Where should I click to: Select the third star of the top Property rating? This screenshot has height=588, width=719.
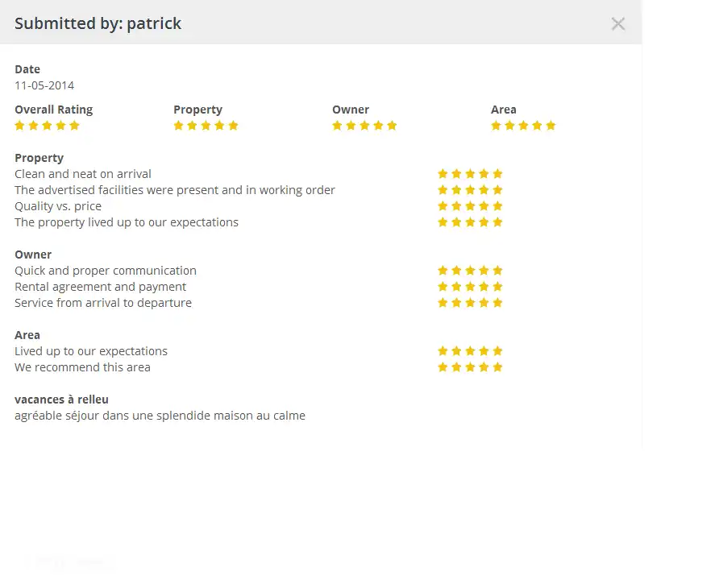[x=206, y=126]
